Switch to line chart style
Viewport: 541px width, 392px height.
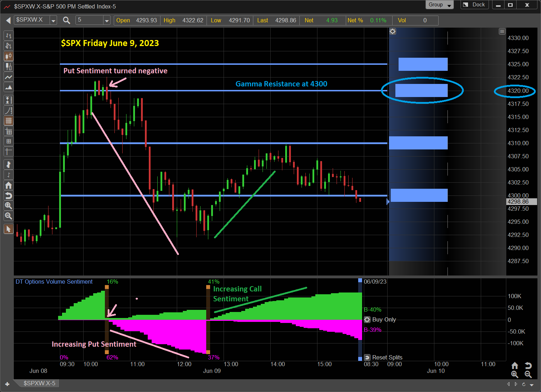[9, 77]
